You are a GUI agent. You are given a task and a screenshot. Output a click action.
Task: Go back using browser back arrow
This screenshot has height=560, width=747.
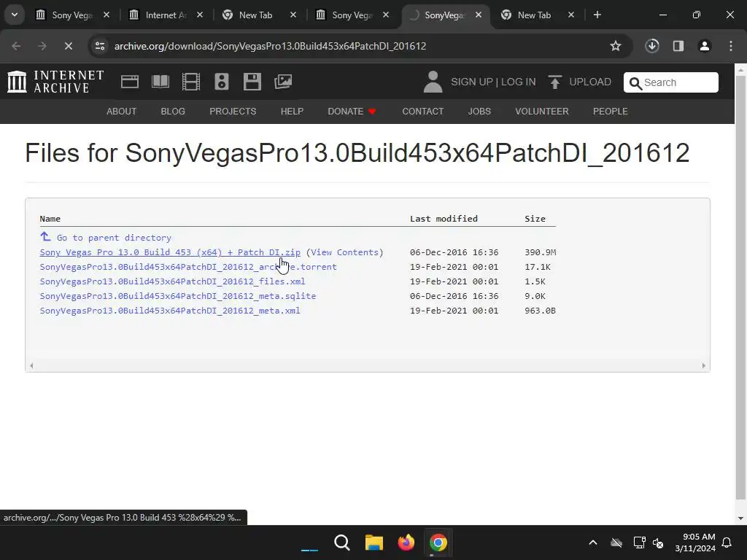(x=16, y=46)
